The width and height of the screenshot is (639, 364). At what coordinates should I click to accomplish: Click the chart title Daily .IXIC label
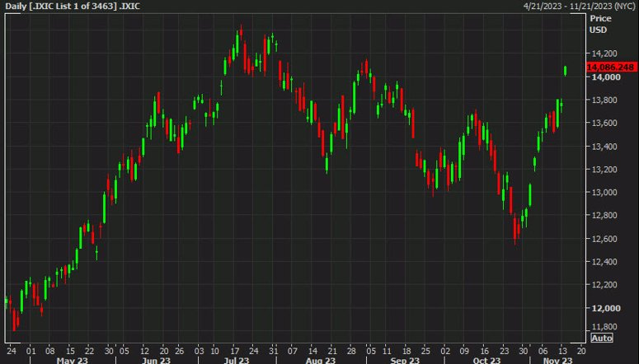(x=72, y=6)
